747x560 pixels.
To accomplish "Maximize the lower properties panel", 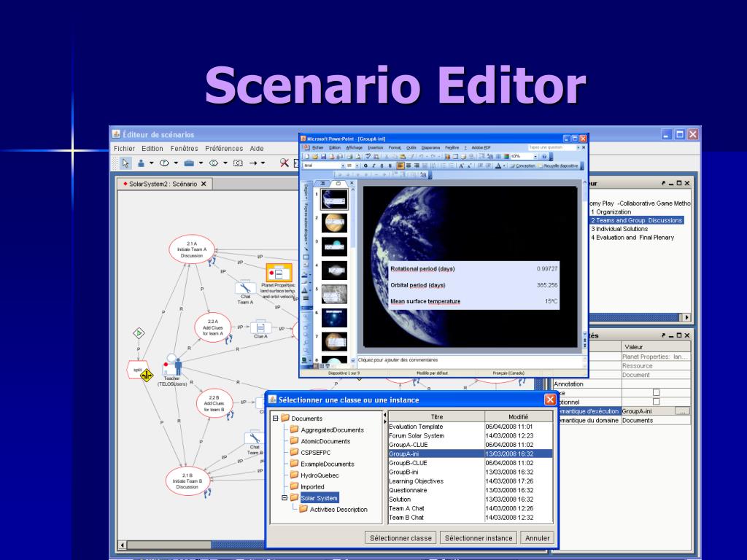I will (679, 335).
